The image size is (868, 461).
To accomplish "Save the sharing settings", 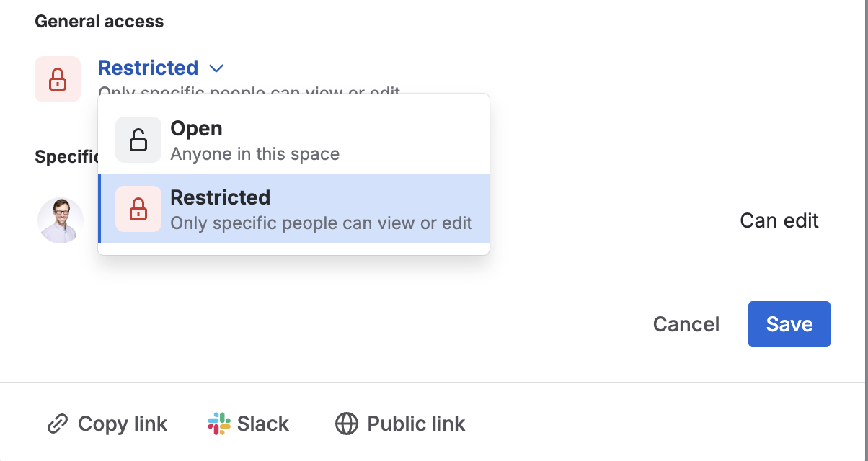I will click(789, 324).
